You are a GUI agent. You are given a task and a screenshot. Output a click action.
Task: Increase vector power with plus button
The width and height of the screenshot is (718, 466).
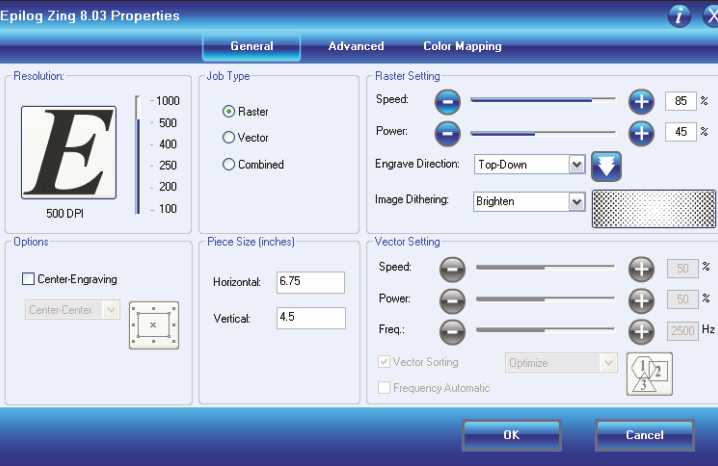[x=641, y=301]
